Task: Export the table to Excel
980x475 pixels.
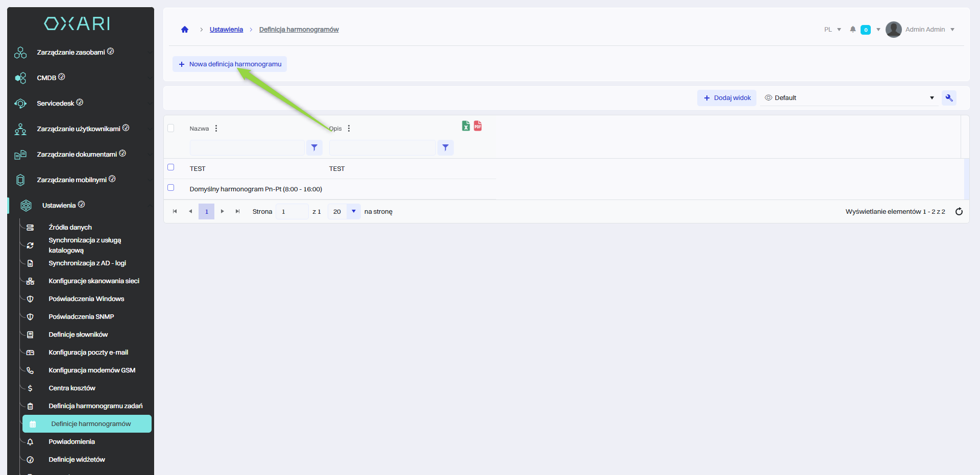Action: point(465,126)
